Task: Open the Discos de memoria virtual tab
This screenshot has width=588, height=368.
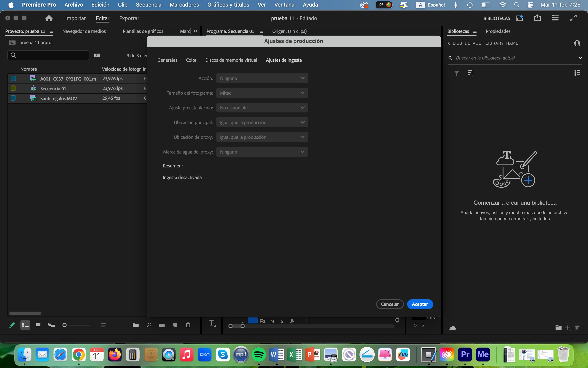Action: click(231, 60)
